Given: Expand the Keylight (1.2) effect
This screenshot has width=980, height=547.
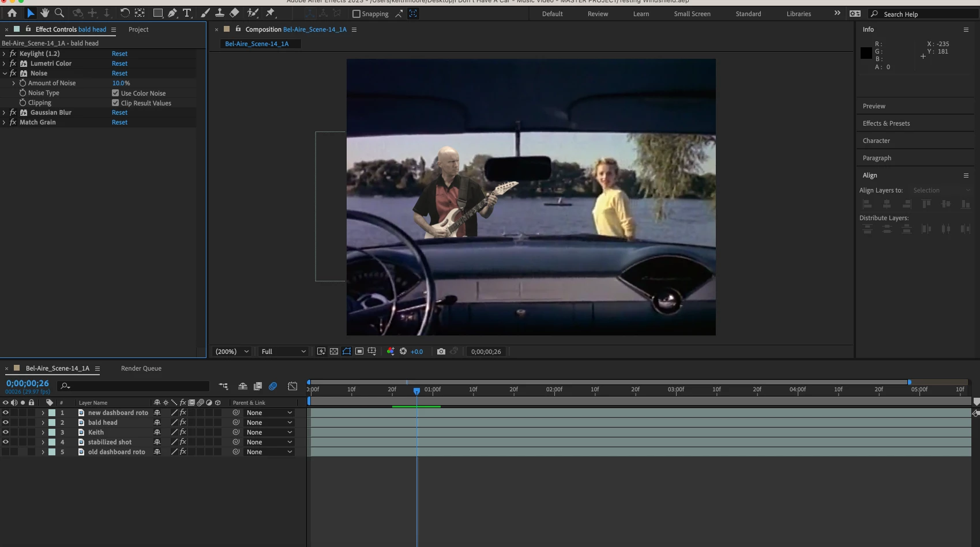Looking at the screenshot, I should (5, 54).
